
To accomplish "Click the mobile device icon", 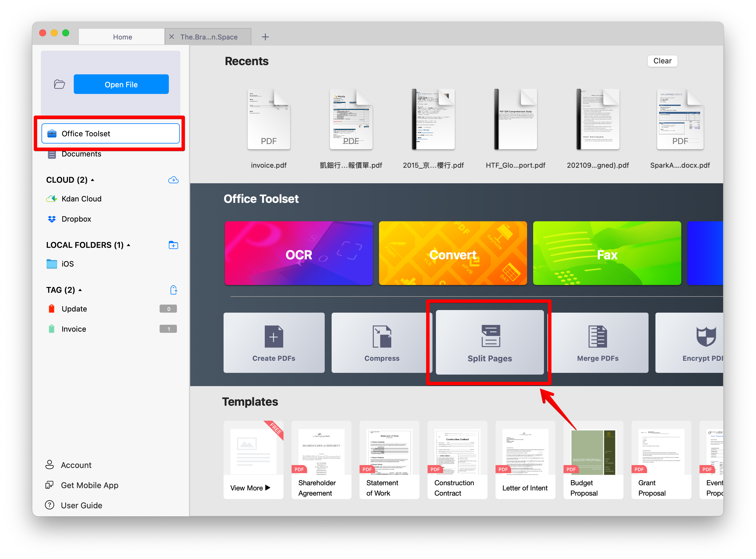I will pyautogui.click(x=49, y=485).
